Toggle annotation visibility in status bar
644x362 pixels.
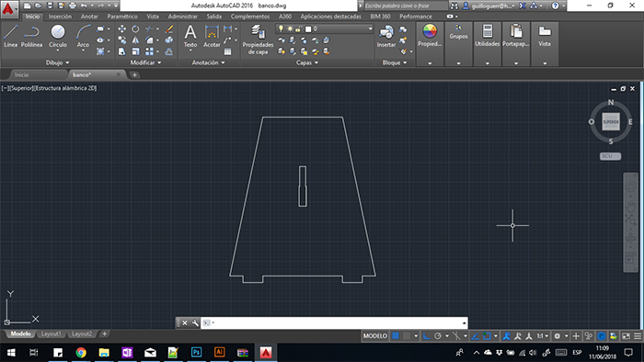pos(506,336)
